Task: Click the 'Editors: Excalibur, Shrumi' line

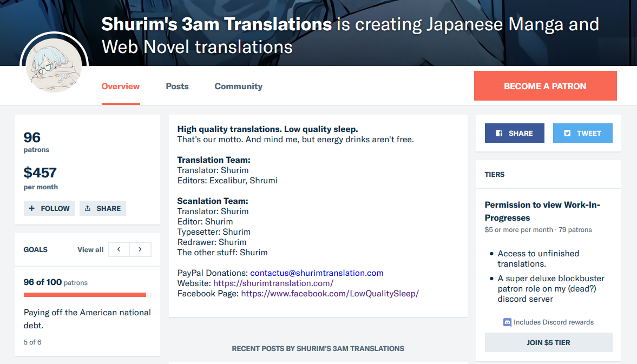Action: pos(227,181)
